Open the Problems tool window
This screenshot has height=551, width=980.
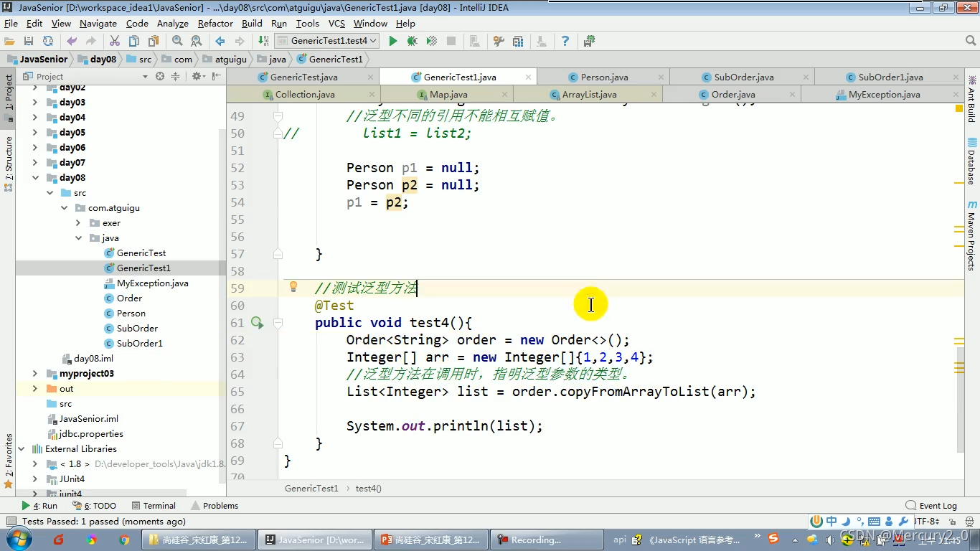pos(214,506)
